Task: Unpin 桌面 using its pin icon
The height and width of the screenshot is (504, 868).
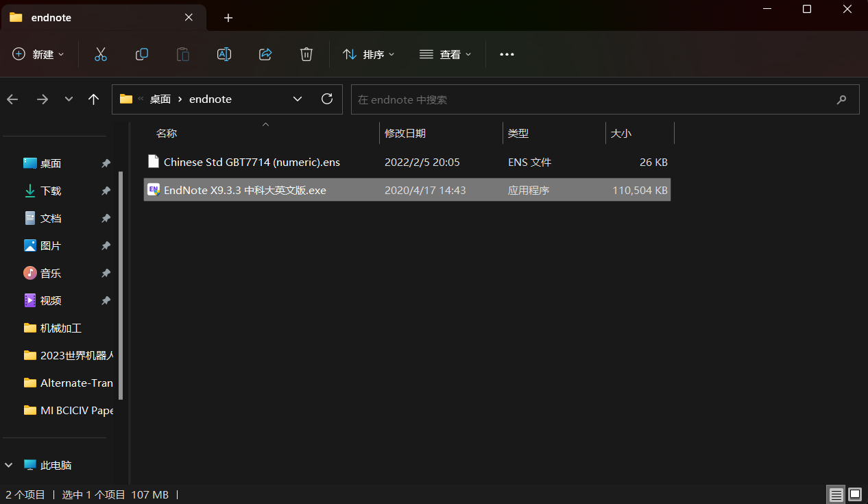Action: (x=106, y=163)
